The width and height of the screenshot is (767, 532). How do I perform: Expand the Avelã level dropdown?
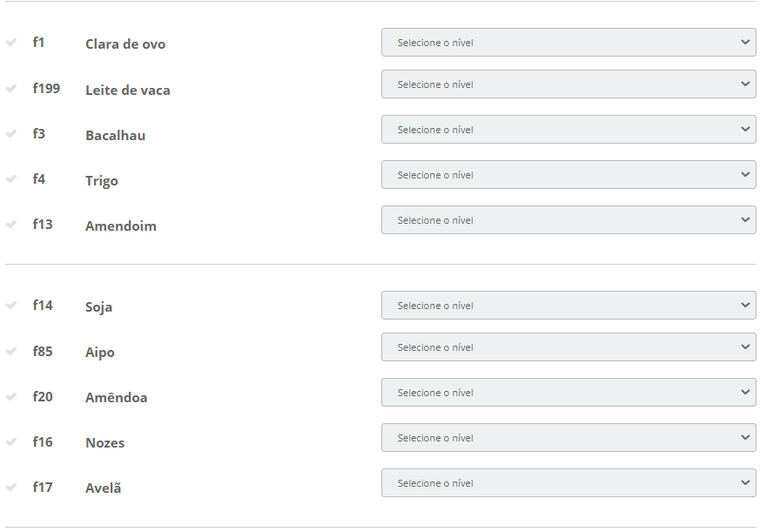(x=569, y=483)
